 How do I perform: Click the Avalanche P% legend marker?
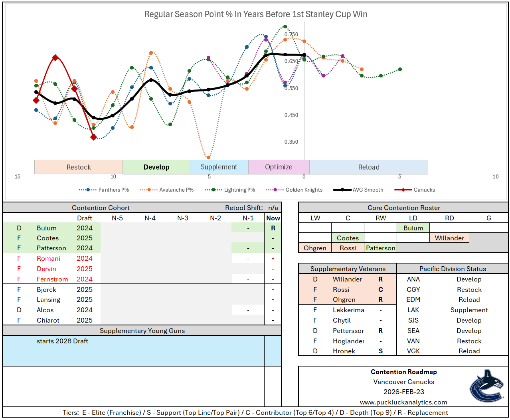149,190
